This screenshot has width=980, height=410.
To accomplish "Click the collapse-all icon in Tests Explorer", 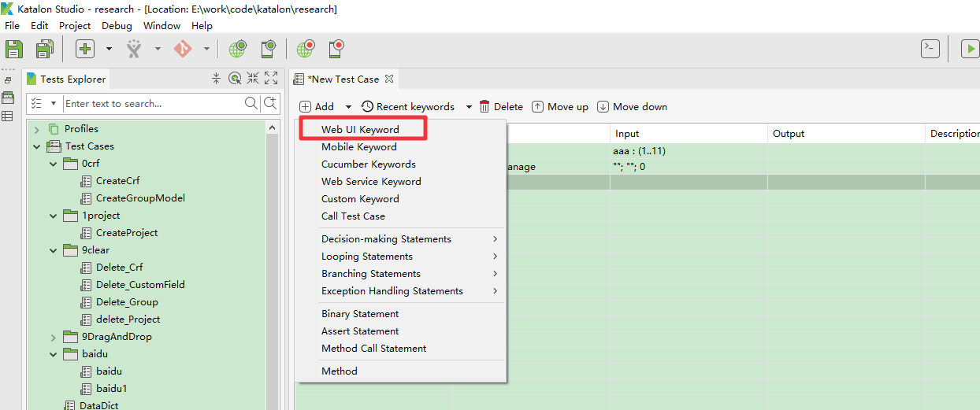I will pos(217,78).
